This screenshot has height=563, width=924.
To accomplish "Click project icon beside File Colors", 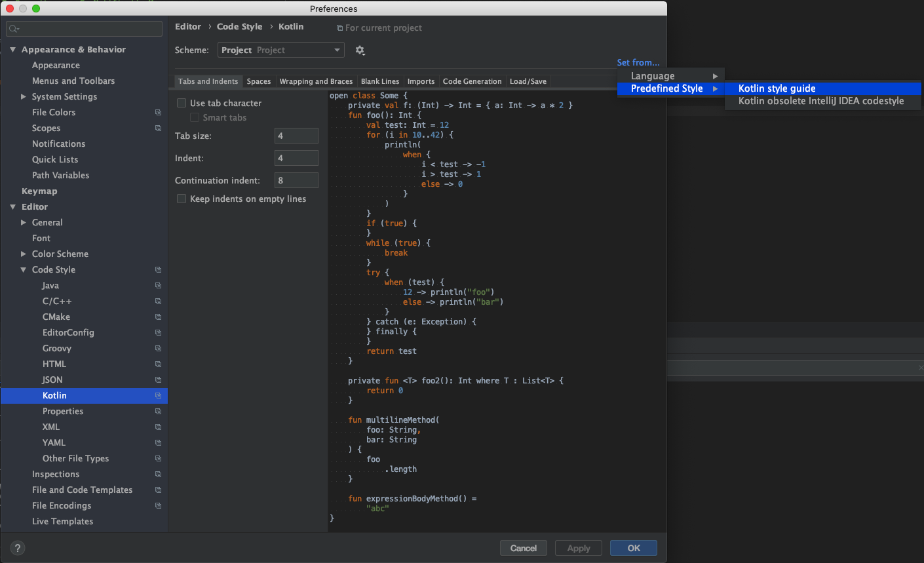I will (158, 113).
